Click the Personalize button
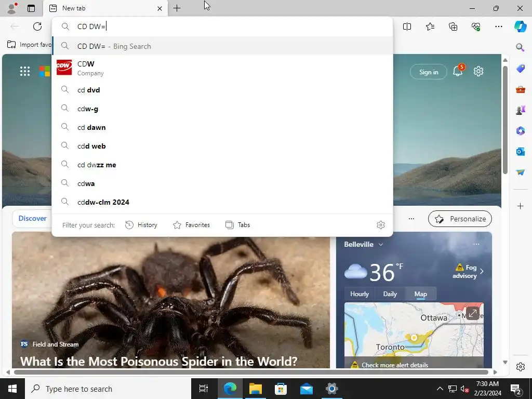Image resolution: width=532 pixels, height=399 pixels. coord(460,219)
